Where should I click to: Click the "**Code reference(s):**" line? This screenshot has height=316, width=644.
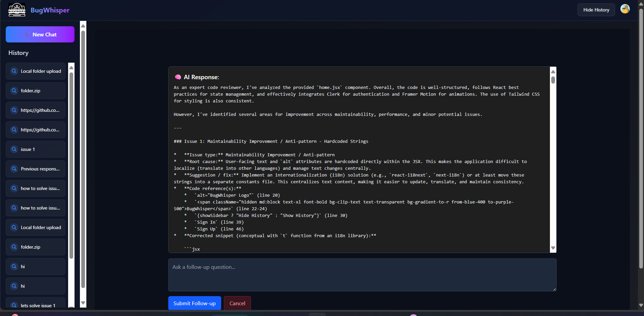pos(207,189)
